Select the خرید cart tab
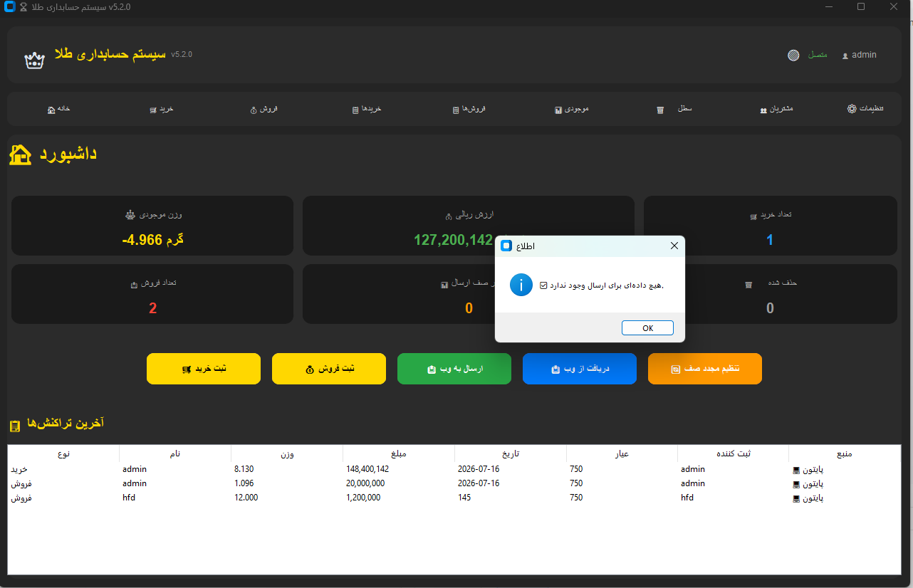Image resolution: width=913 pixels, height=588 pixels. point(162,109)
